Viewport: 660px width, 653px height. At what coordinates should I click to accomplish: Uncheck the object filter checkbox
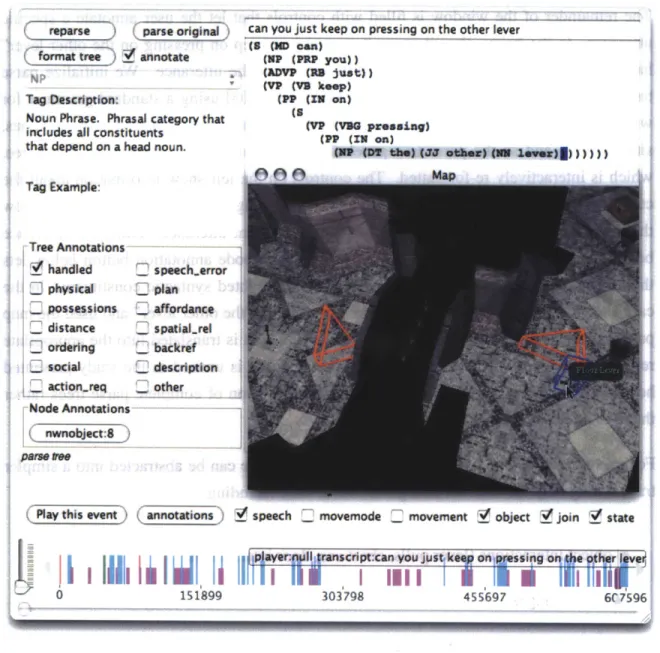pyautogui.click(x=484, y=516)
